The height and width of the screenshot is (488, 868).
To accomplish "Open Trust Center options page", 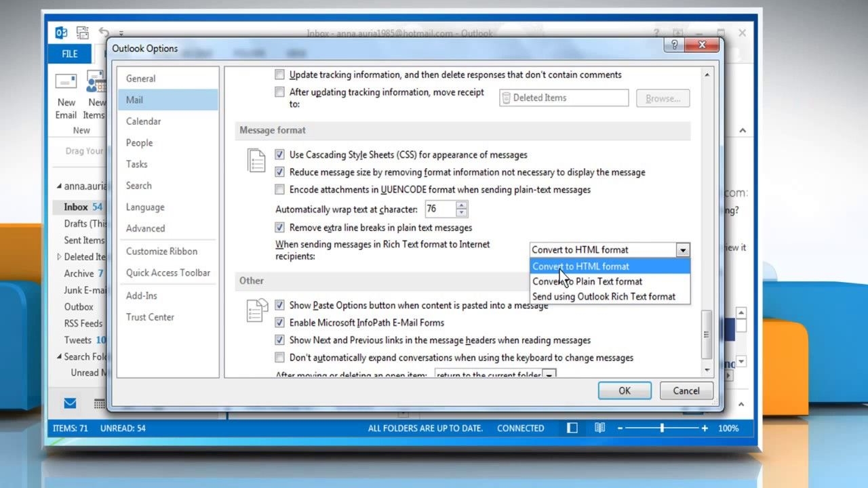I will (x=167, y=317).
